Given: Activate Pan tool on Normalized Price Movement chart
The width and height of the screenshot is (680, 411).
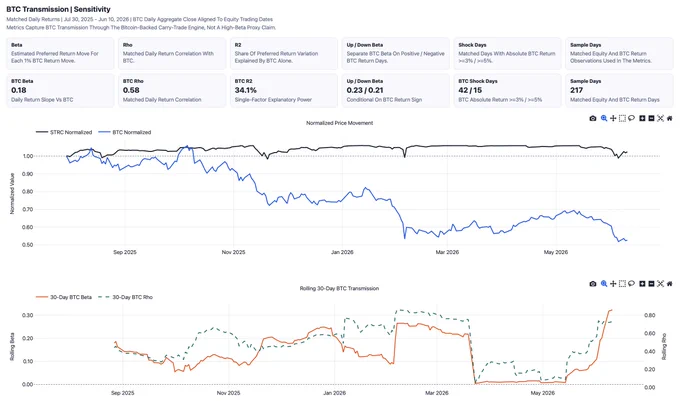Looking at the screenshot, I should pos(613,118).
